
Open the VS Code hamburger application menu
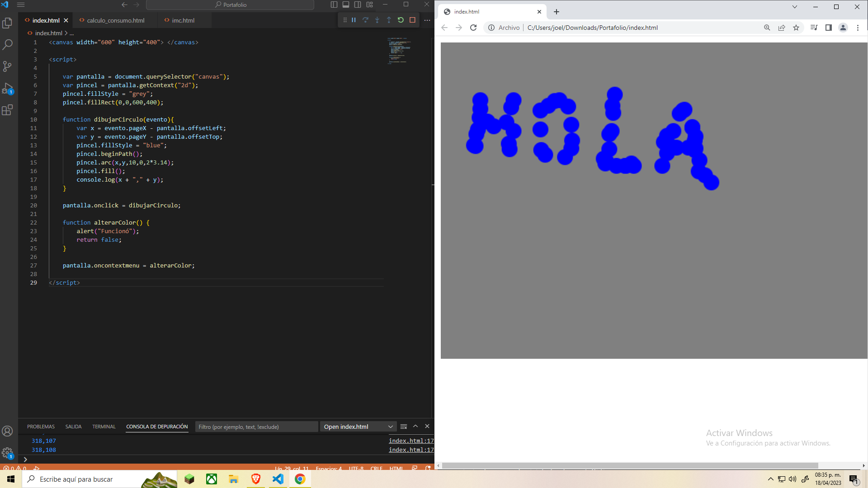(x=21, y=5)
